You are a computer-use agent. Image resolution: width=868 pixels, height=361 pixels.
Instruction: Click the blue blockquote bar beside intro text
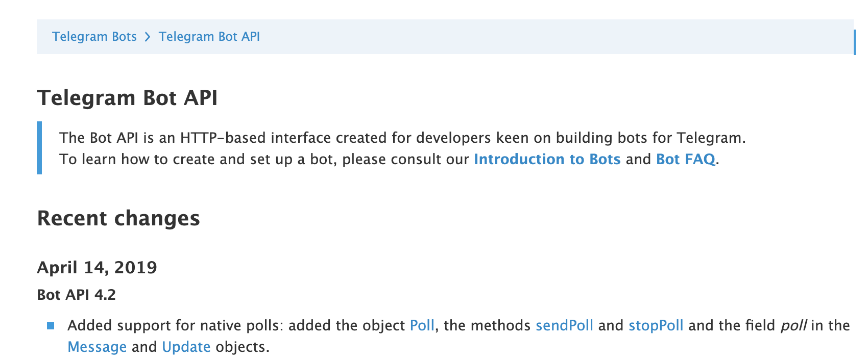pos(39,148)
